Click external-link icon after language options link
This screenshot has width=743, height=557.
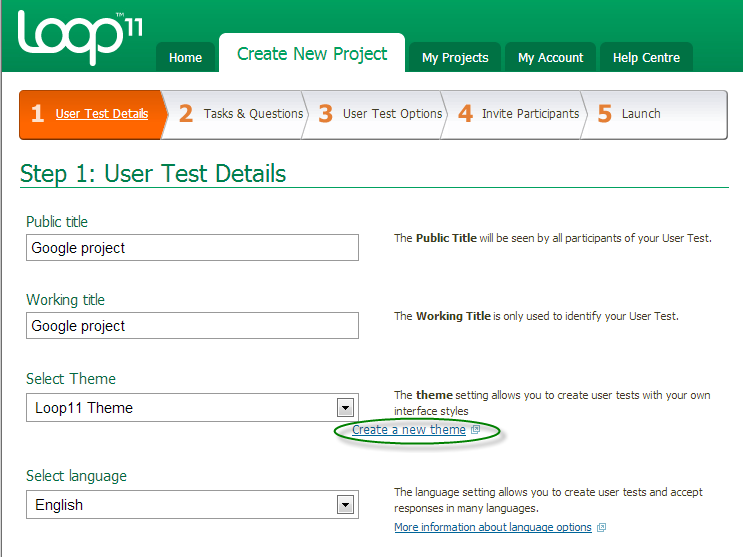point(601,527)
